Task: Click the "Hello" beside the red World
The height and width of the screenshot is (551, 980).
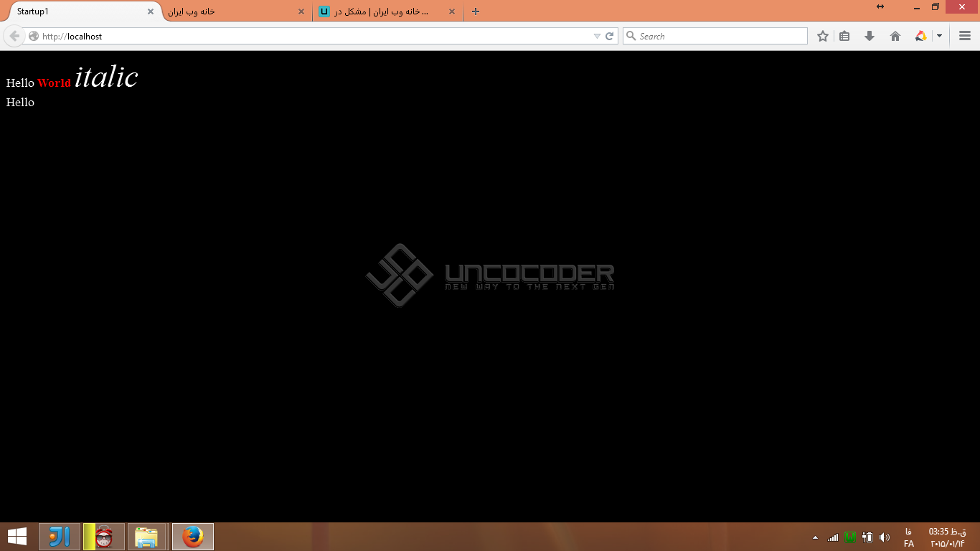Action: (x=20, y=83)
